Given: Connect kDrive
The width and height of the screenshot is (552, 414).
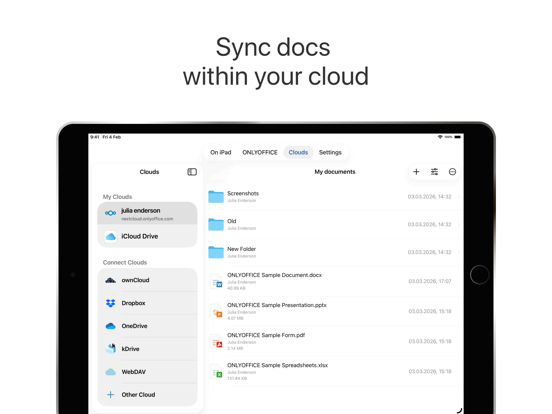Looking at the screenshot, I should point(147,349).
